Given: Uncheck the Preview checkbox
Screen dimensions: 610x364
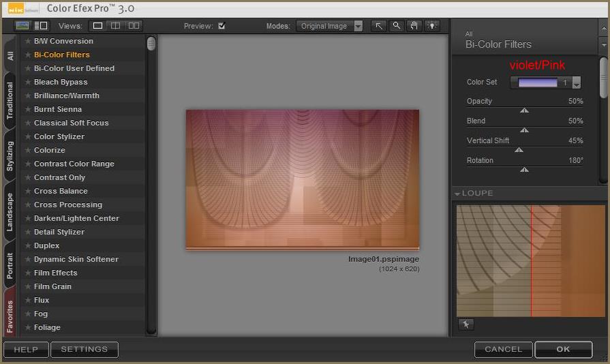Looking at the screenshot, I should [222, 26].
